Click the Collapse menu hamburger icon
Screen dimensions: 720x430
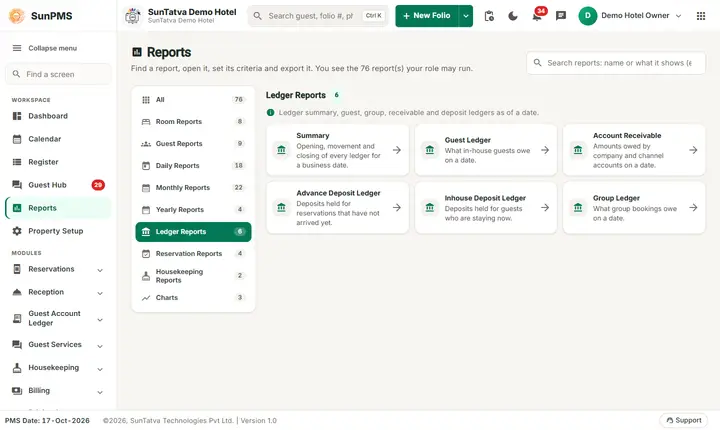(17, 48)
